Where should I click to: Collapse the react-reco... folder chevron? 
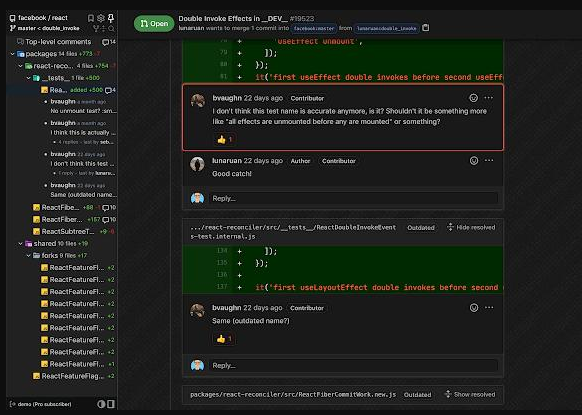point(20,66)
